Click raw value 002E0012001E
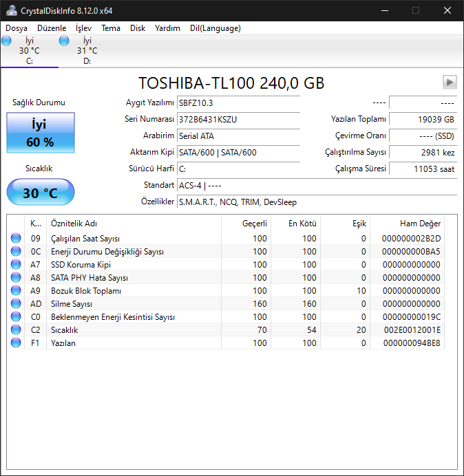 click(x=412, y=330)
